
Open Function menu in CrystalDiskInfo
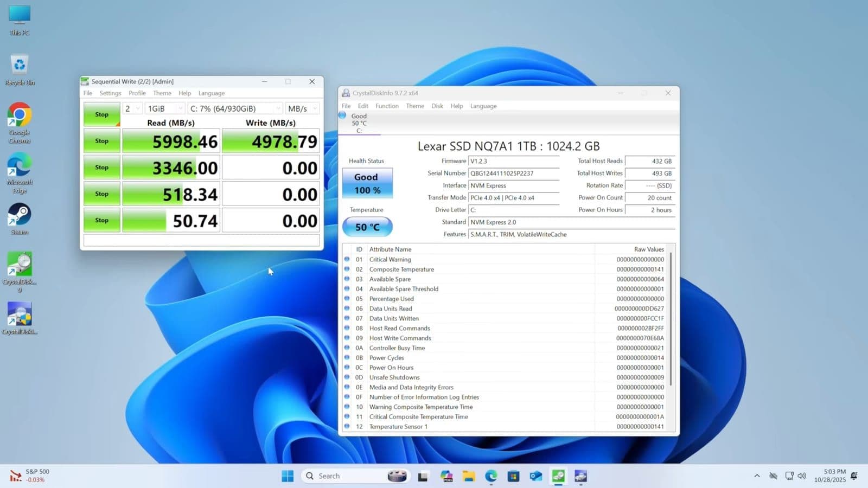[x=387, y=106]
